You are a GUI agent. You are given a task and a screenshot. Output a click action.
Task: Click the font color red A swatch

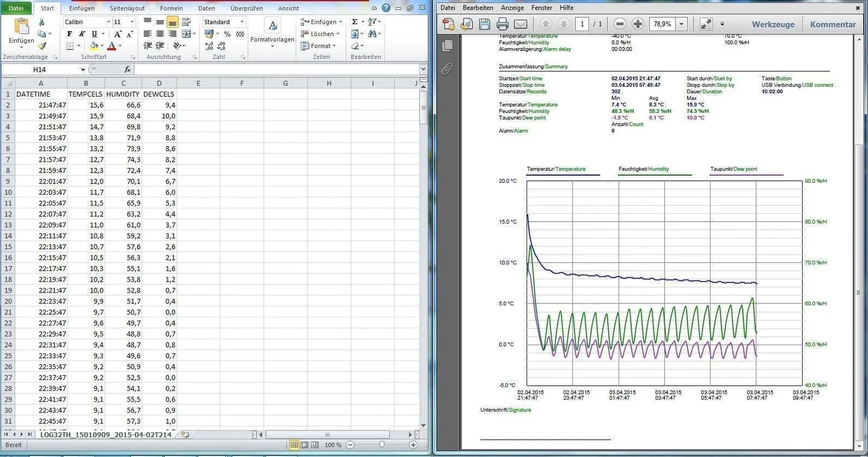tap(112, 46)
